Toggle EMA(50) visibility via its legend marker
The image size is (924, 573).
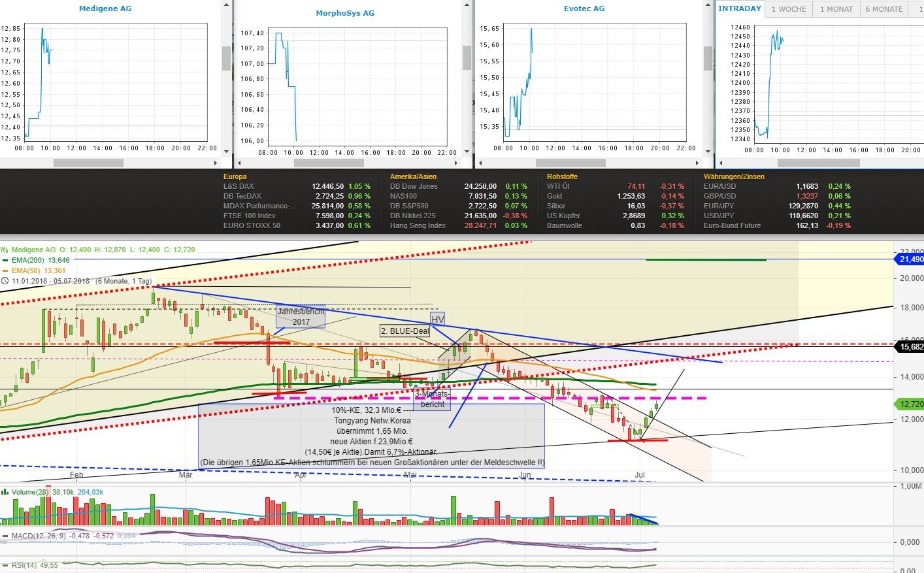pyautogui.click(x=5, y=270)
